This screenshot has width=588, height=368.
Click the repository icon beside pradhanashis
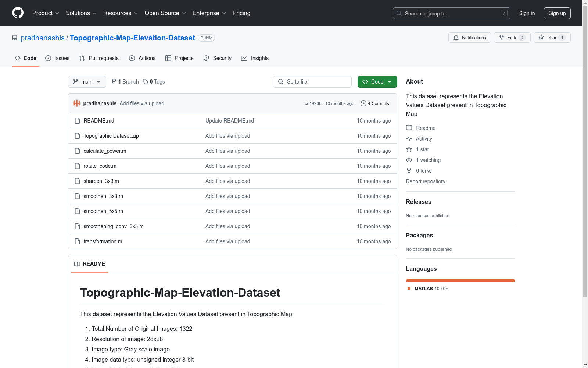[15, 38]
